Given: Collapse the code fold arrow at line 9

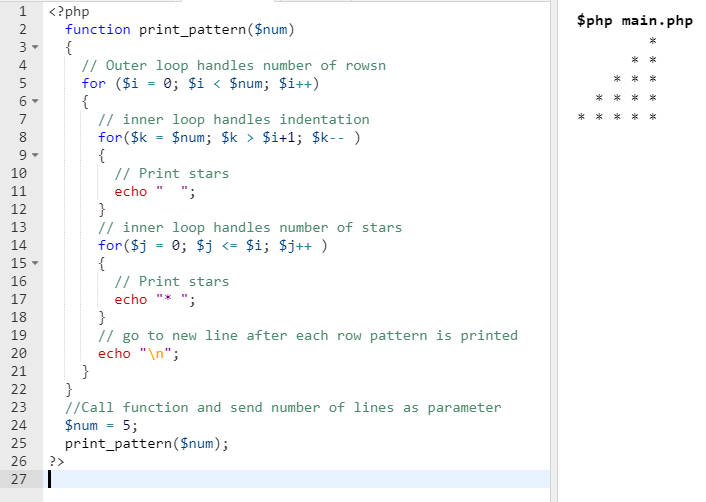Looking at the screenshot, I should point(35,155).
